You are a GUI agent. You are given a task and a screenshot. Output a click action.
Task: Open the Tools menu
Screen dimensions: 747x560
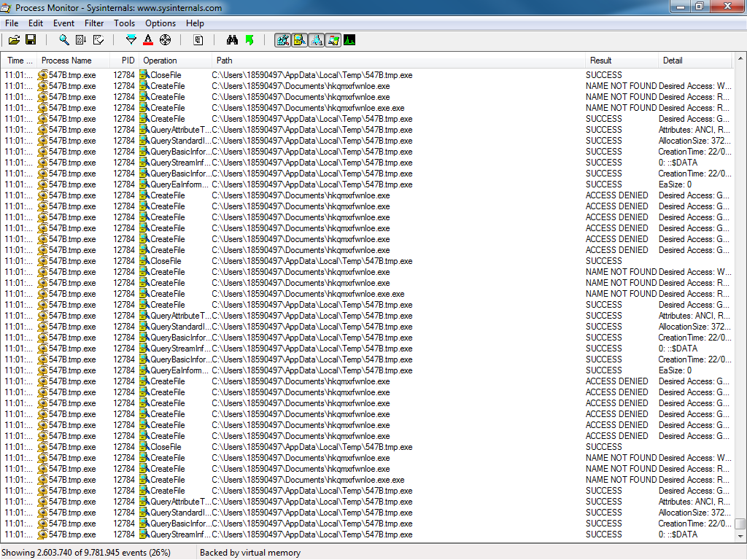tap(124, 23)
